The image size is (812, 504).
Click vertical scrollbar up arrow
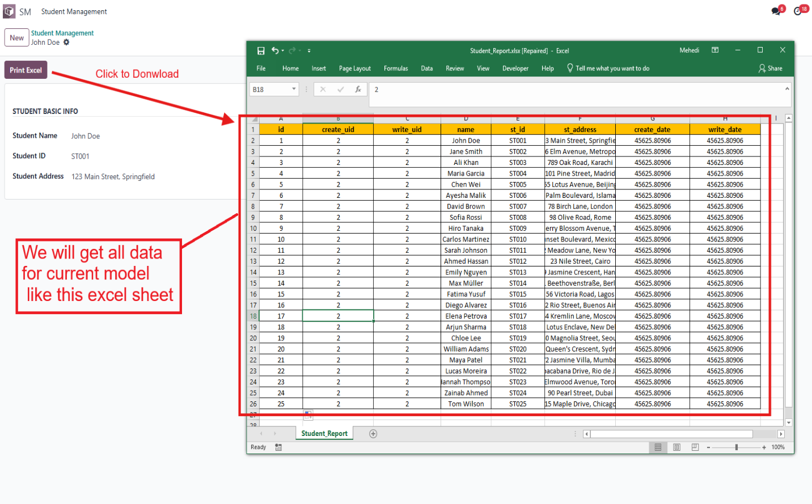coord(788,118)
